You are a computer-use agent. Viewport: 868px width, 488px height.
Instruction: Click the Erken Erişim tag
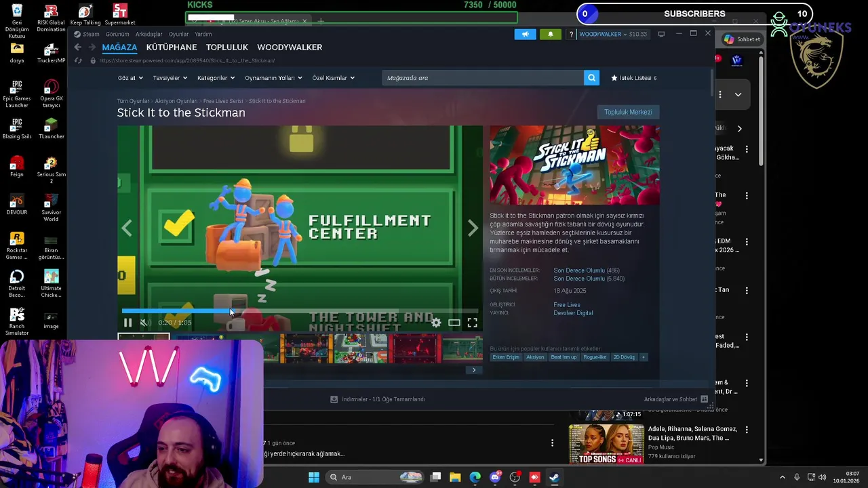pos(506,357)
